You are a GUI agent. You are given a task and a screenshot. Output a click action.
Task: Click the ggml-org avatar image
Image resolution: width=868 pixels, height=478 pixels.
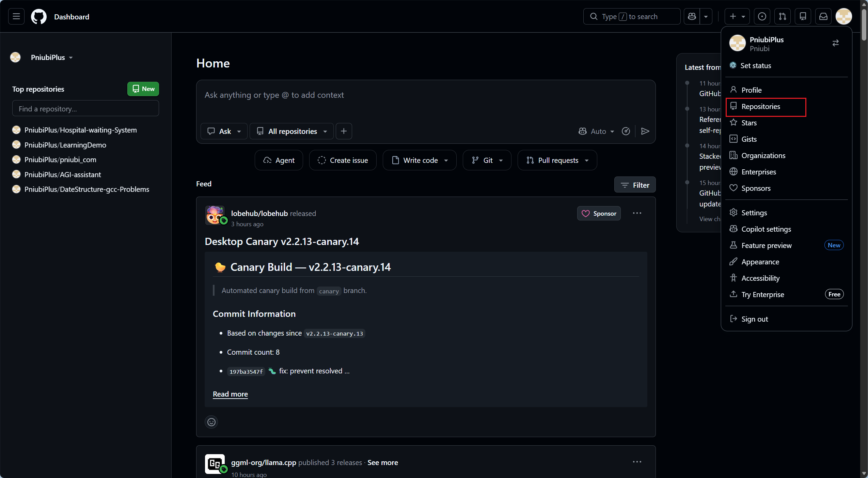(x=215, y=464)
